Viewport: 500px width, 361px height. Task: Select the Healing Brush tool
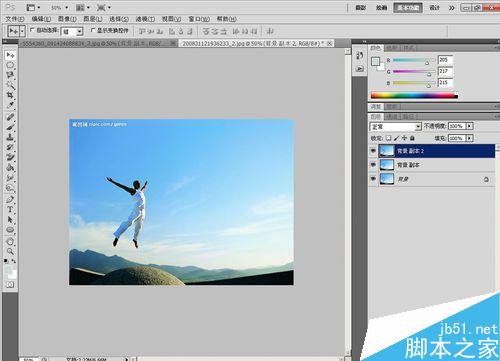pos(10,117)
